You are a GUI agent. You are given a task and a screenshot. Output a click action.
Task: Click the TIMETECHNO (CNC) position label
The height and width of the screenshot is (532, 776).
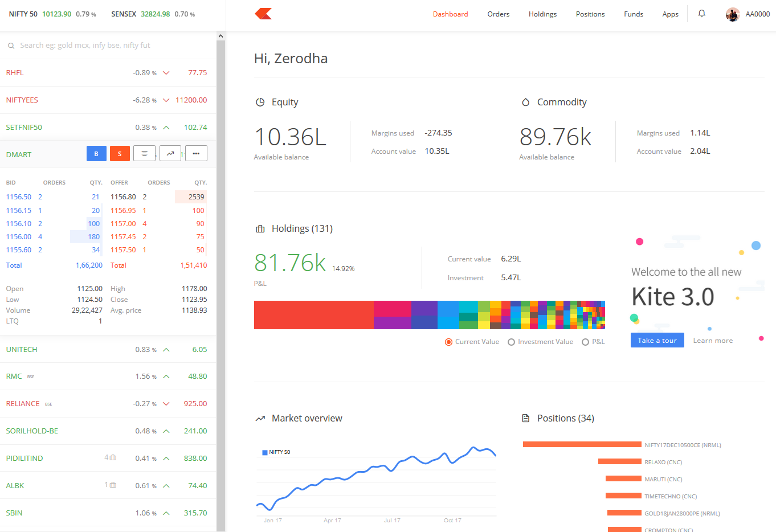click(x=671, y=496)
